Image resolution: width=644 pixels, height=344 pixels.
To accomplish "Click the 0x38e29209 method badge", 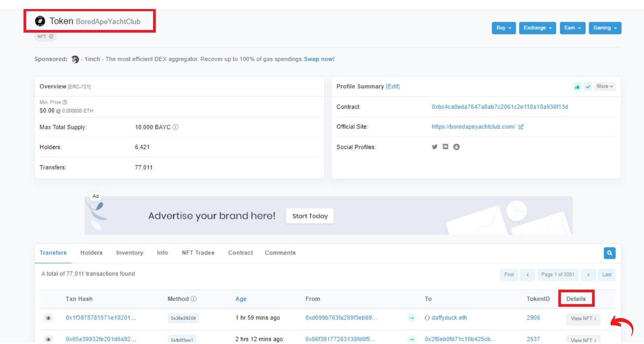I will click(183, 318).
